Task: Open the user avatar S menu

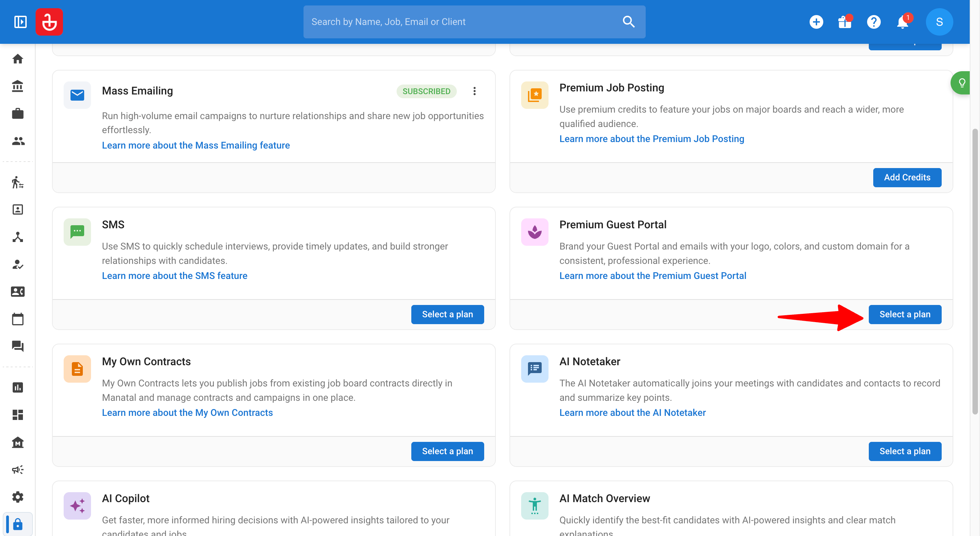Action: 939,22
